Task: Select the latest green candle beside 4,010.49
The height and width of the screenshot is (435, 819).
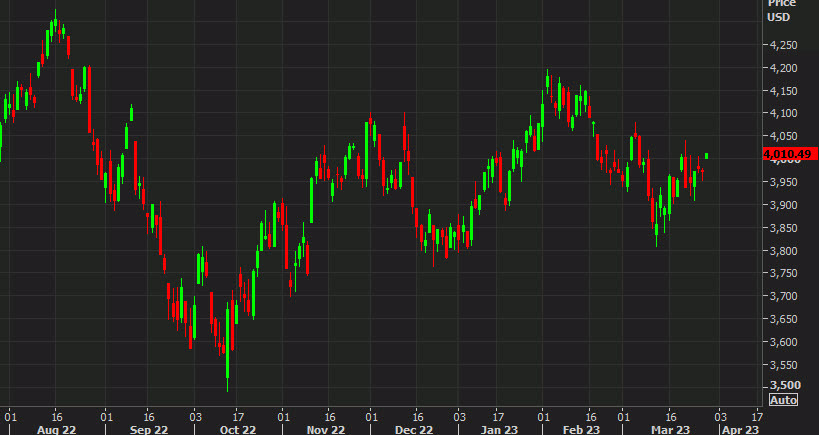Action: [x=707, y=156]
